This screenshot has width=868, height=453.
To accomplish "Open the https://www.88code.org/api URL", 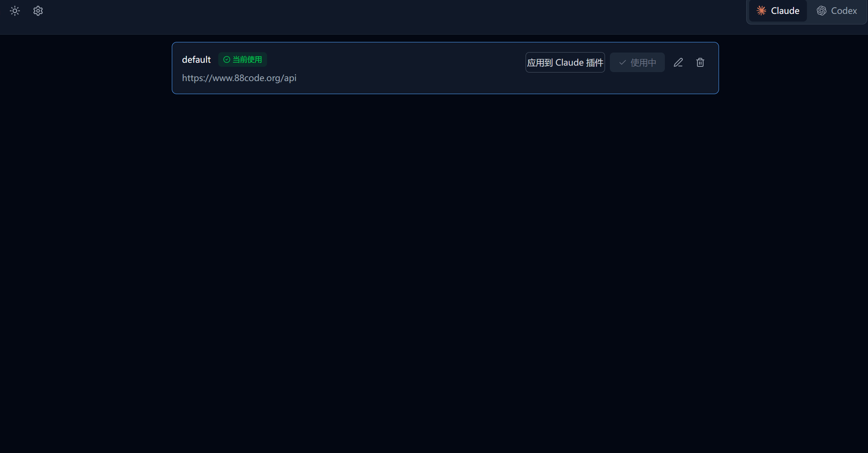I will coord(239,78).
